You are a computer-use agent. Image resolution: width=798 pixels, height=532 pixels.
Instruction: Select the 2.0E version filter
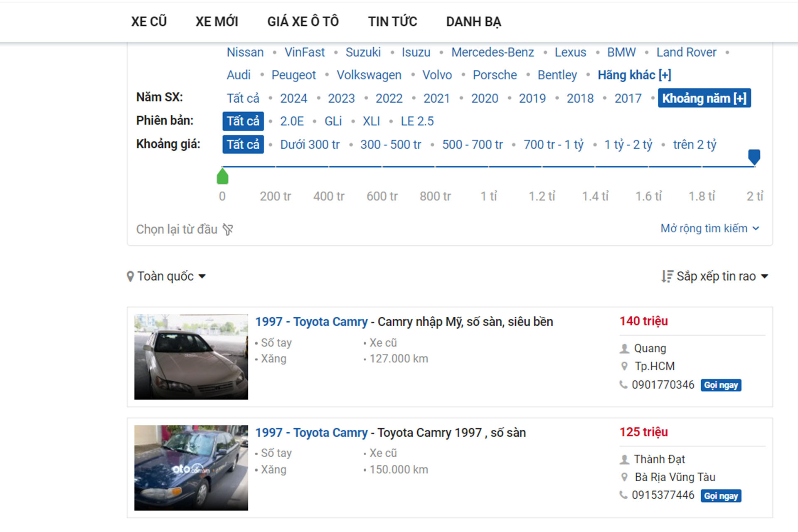pos(292,121)
